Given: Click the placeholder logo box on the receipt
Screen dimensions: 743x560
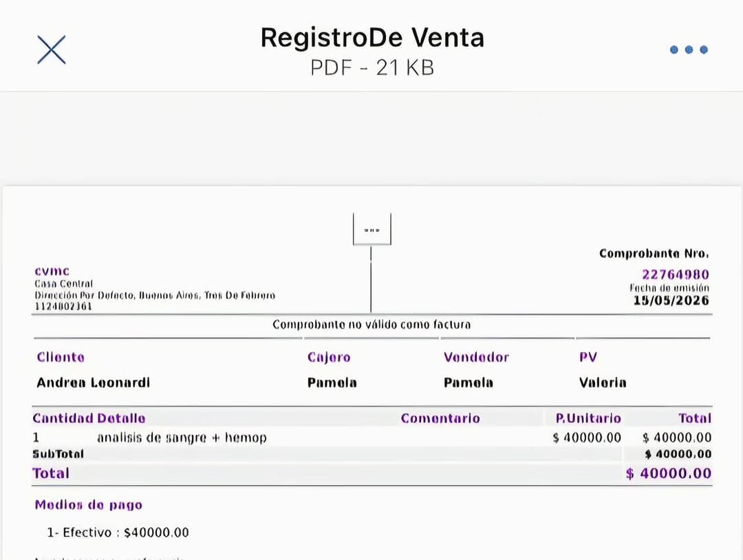Looking at the screenshot, I should tap(372, 229).
